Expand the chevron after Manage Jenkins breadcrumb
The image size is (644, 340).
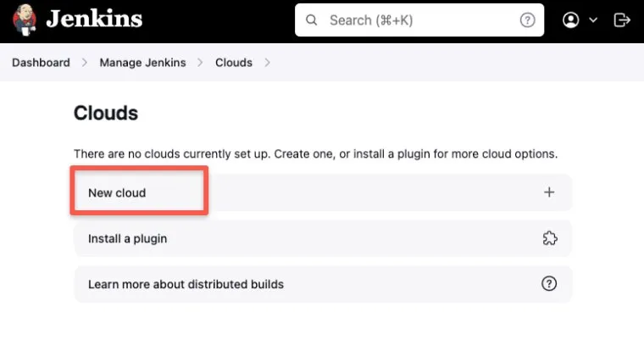point(200,63)
